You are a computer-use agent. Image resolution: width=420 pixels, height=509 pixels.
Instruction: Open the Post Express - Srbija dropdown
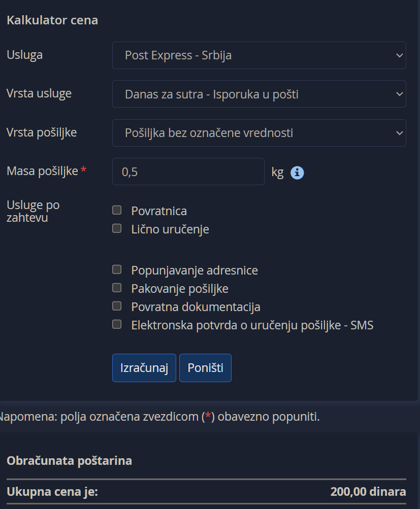[x=259, y=55]
